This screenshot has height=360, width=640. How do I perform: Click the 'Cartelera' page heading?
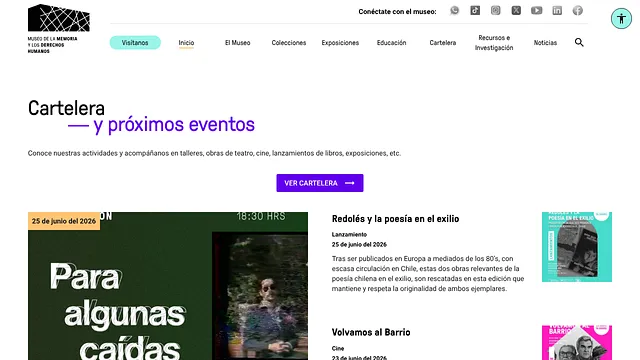pos(66,108)
